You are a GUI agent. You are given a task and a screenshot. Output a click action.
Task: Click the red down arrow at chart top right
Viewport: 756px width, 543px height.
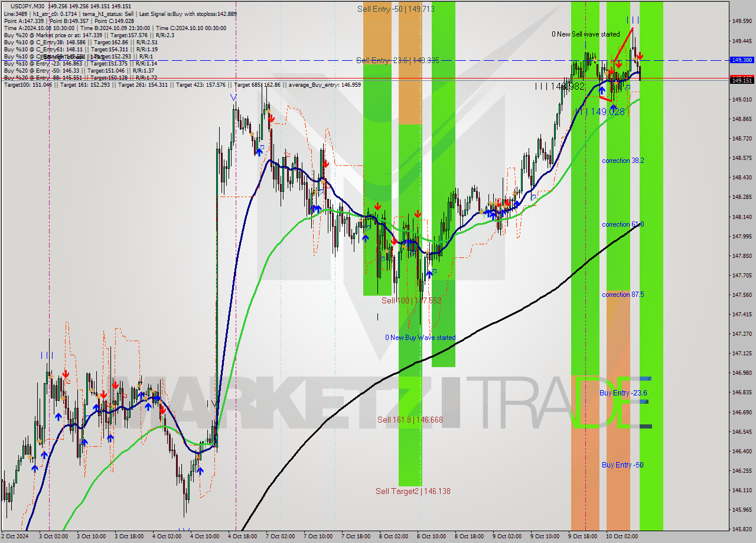click(x=640, y=56)
